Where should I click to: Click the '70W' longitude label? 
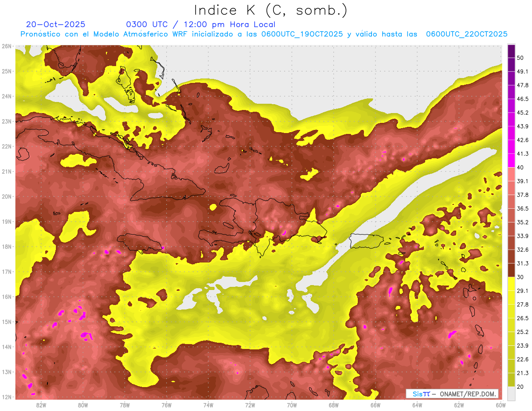pyautogui.click(x=292, y=405)
